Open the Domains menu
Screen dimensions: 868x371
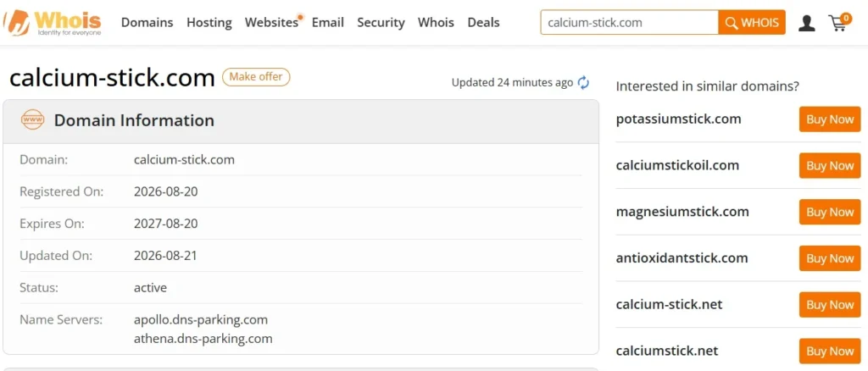(x=147, y=23)
